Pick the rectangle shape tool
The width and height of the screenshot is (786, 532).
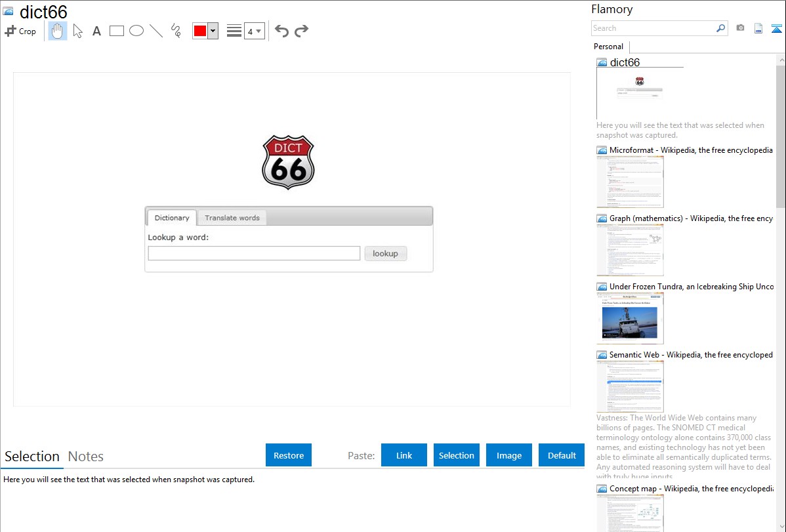click(x=116, y=31)
